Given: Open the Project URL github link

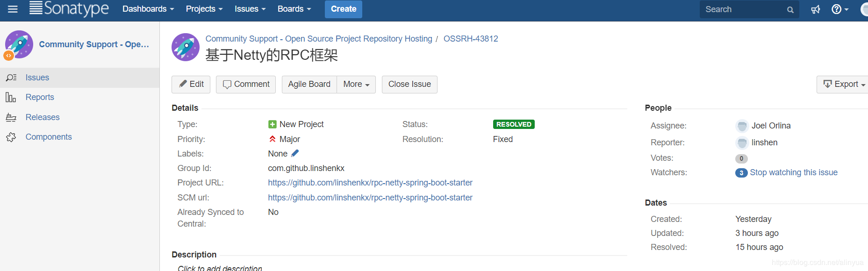Looking at the screenshot, I should pyautogui.click(x=370, y=183).
